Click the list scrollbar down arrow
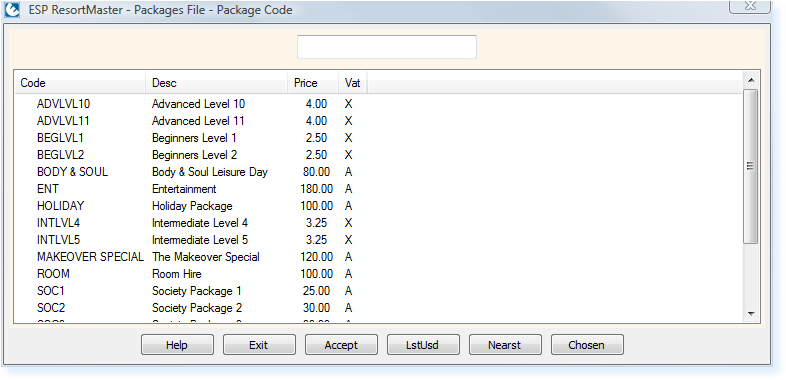The image size is (786, 380). pos(750,313)
